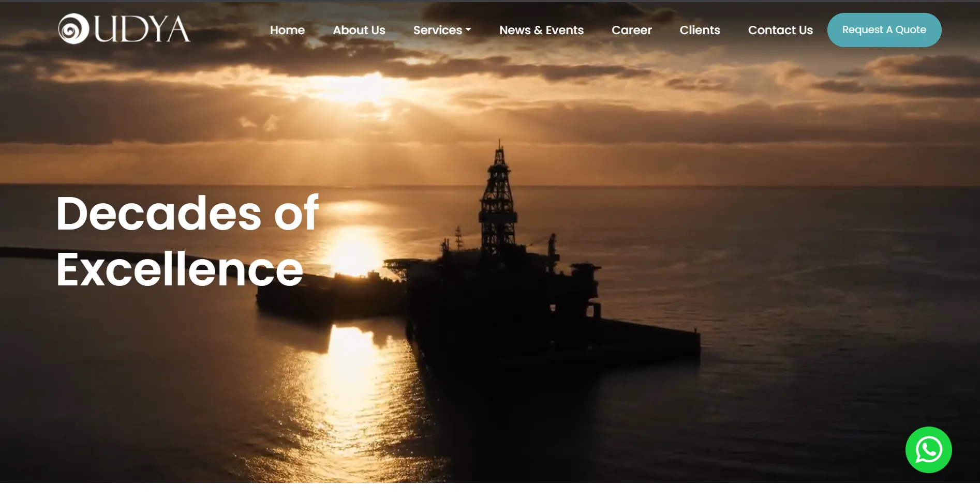Click the 'Excellence' headline word
The width and height of the screenshot is (980, 501).
pyautogui.click(x=179, y=269)
